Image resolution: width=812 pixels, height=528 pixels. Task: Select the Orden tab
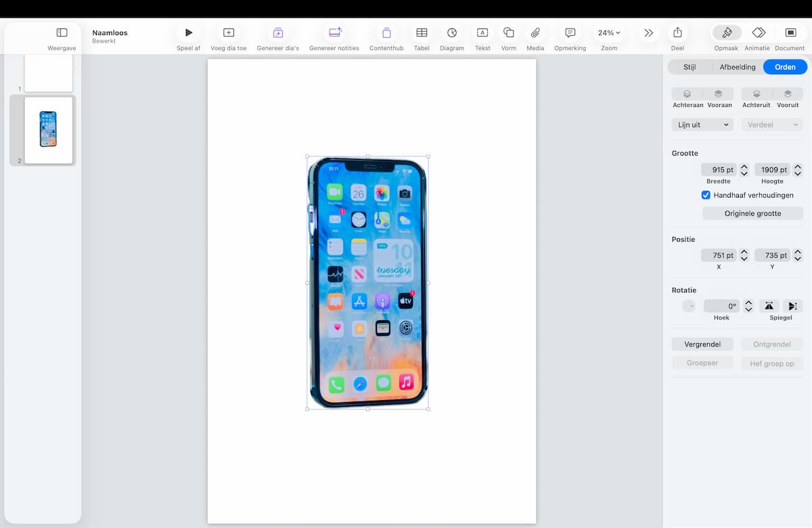point(785,67)
